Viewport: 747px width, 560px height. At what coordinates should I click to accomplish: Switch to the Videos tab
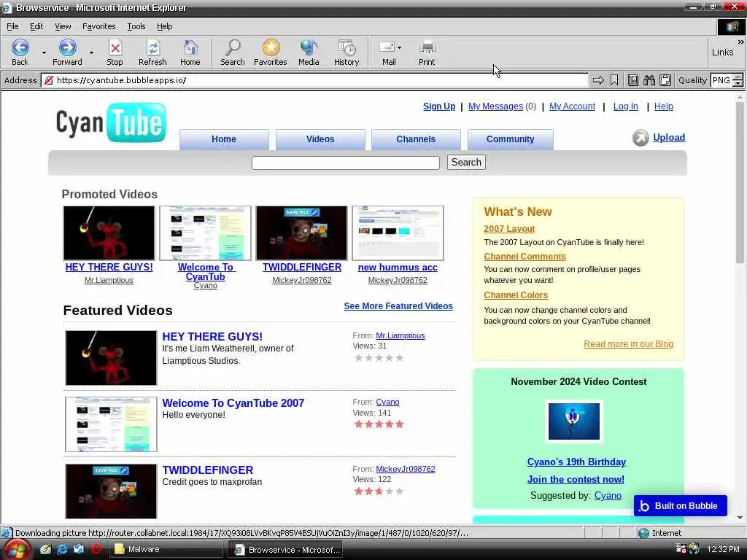click(320, 139)
